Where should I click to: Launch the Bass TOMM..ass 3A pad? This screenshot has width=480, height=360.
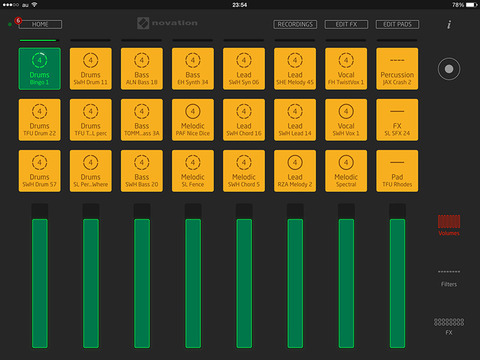[142, 120]
